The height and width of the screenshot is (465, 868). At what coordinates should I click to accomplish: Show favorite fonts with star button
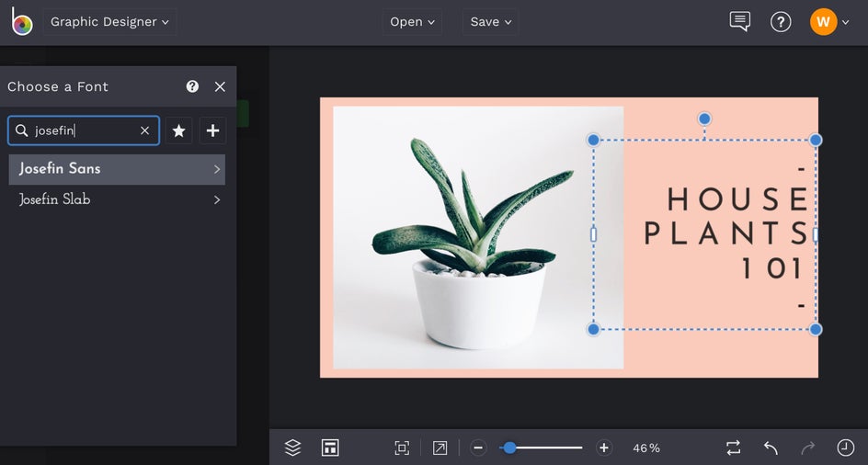coord(179,131)
